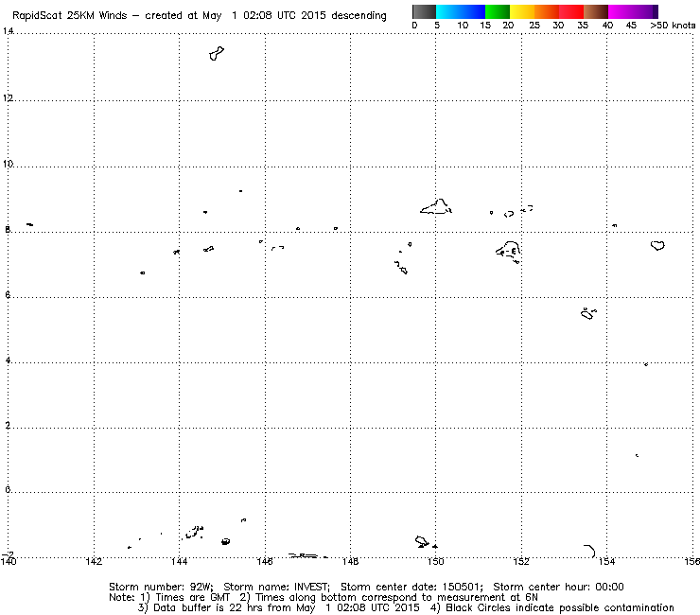Click the island outline near 1.5S 149.7E
700x615 pixels.
tap(422, 542)
